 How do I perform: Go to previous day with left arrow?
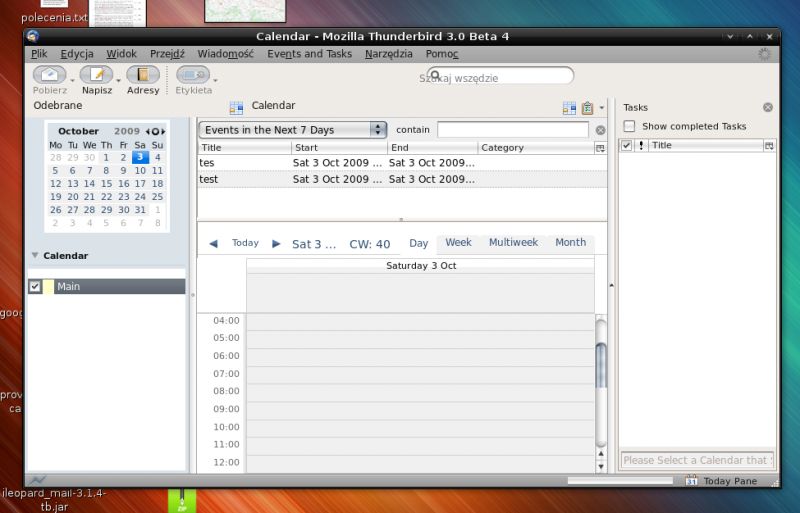click(x=213, y=243)
